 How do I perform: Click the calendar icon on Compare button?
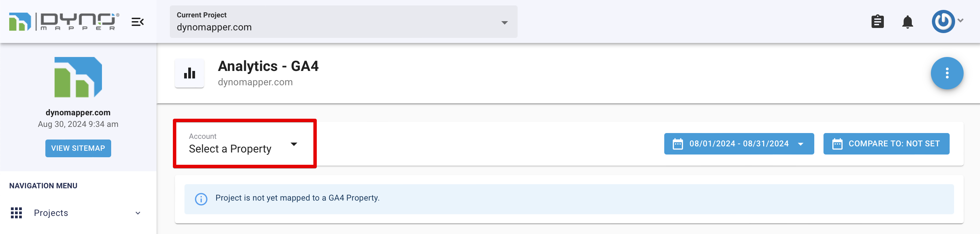click(837, 144)
